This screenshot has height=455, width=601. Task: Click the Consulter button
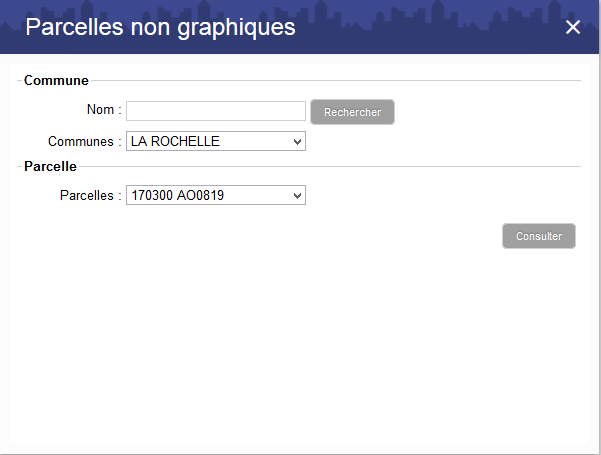(538, 237)
